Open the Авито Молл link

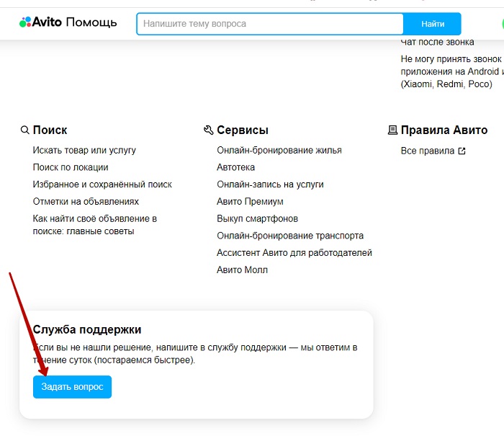(242, 270)
